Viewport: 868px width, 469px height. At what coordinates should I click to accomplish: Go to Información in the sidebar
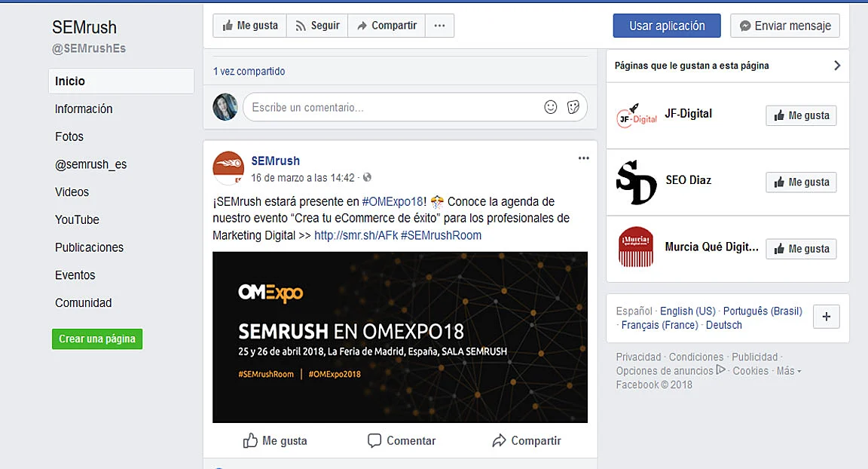84,109
